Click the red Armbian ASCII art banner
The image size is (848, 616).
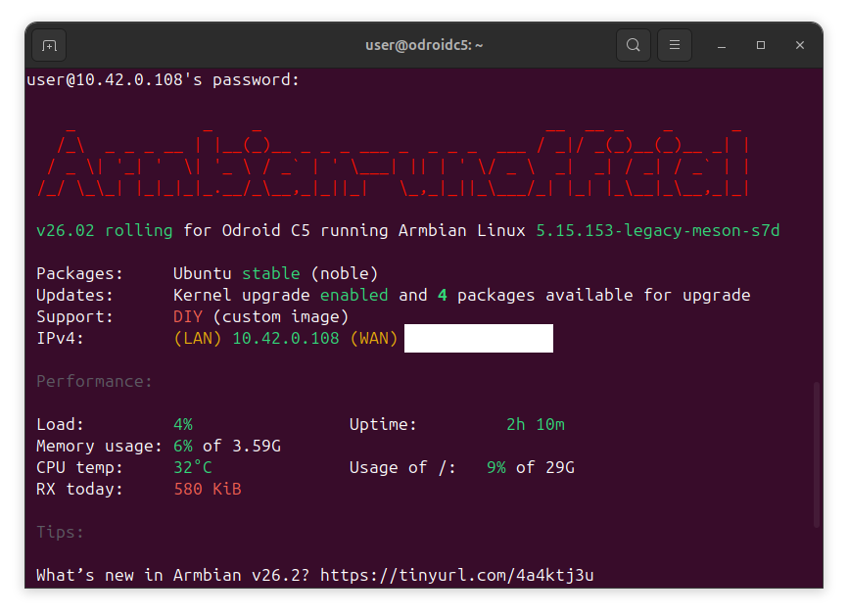pos(392,162)
